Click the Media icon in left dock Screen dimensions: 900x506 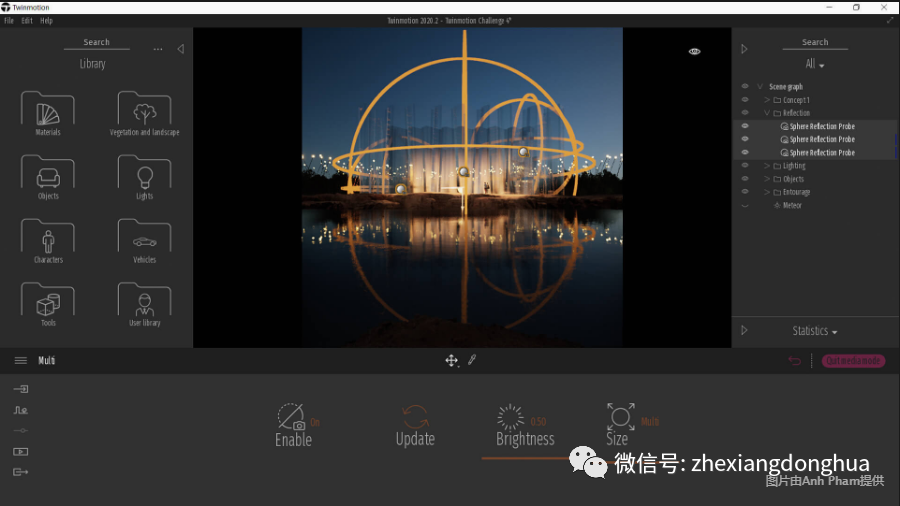tap(21, 451)
